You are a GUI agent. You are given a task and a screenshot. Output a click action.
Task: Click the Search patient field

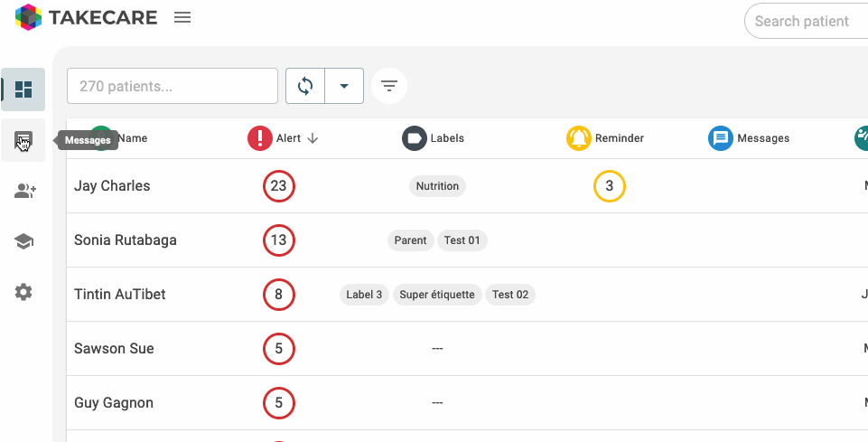coord(806,21)
